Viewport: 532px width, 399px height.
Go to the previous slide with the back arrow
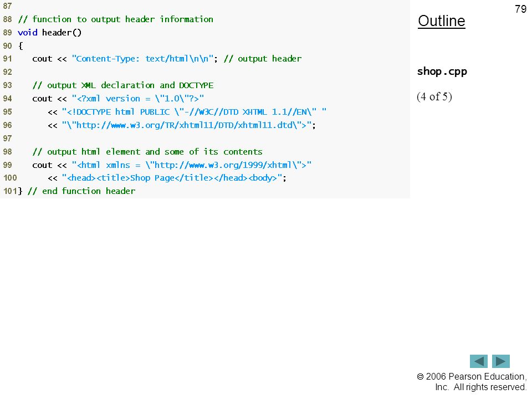(x=478, y=361)
